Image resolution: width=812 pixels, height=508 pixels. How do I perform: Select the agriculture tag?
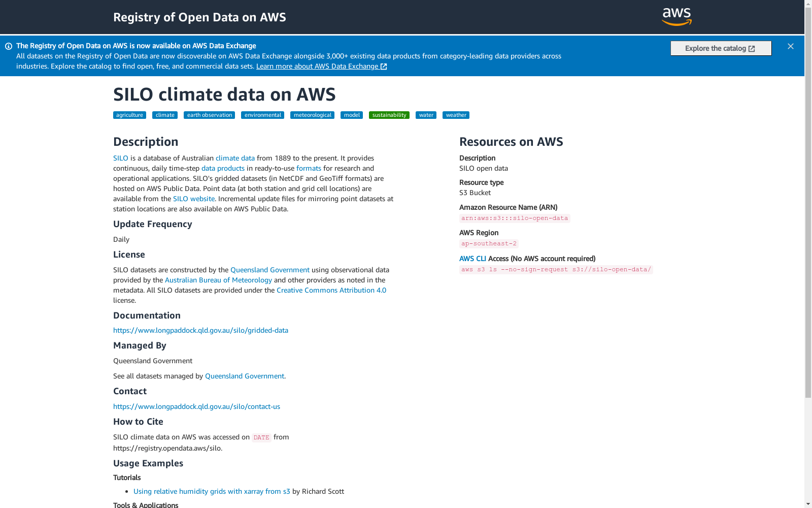pos(129,115)
